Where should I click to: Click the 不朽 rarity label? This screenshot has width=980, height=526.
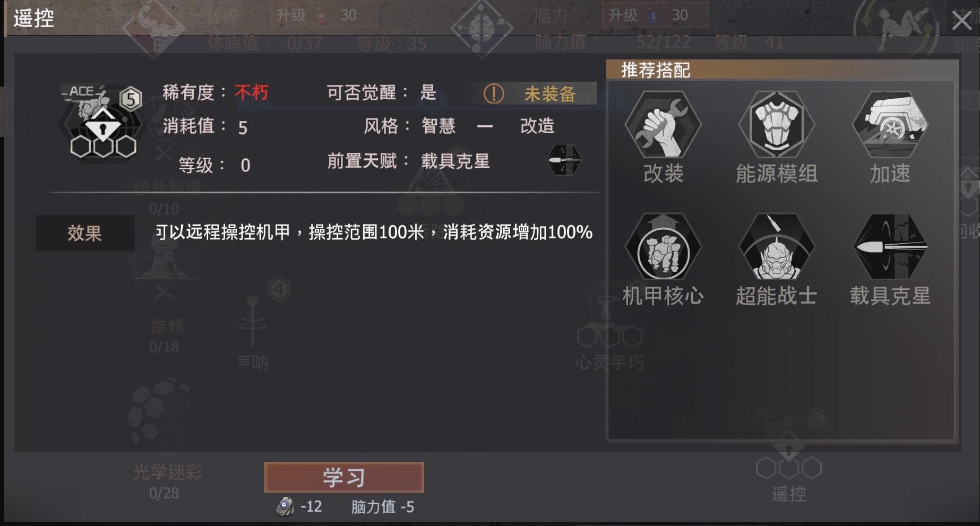252,93
